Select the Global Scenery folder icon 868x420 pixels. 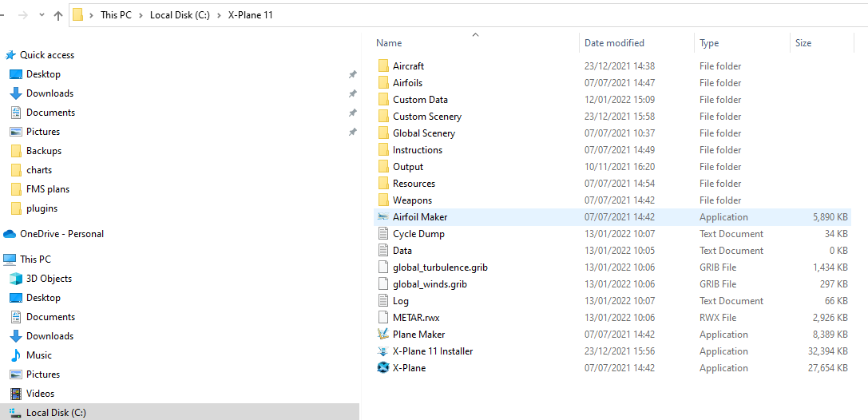383,133
